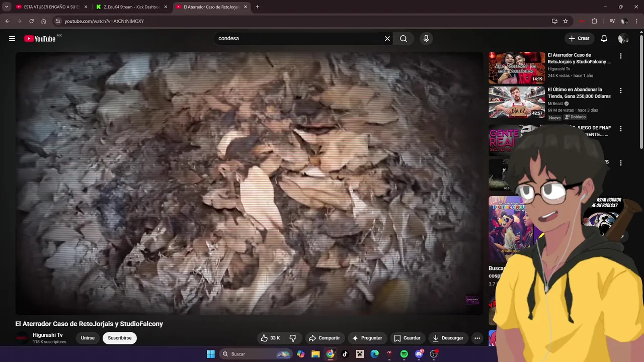Open Microsoft Edge from the taskbar

tap(374, 354)
